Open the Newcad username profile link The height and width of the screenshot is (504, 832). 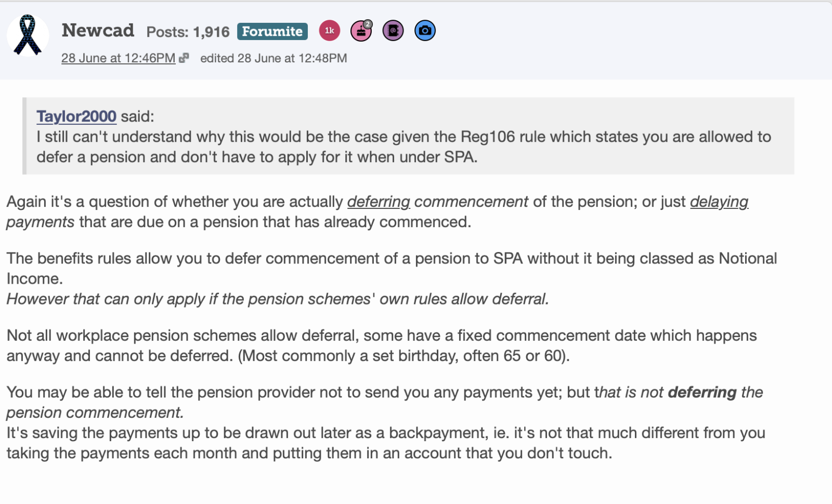[x=98, y=31]
